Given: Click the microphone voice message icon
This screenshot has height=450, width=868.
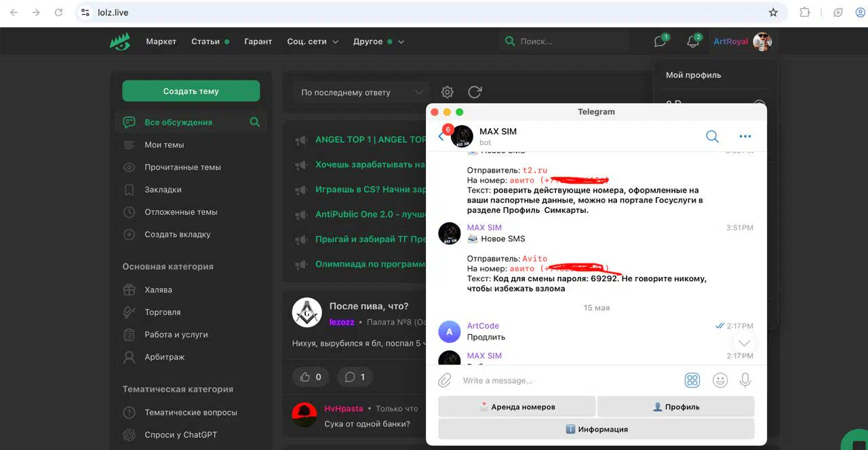Looking at the screenshot, I should click(x=745, y=380).
